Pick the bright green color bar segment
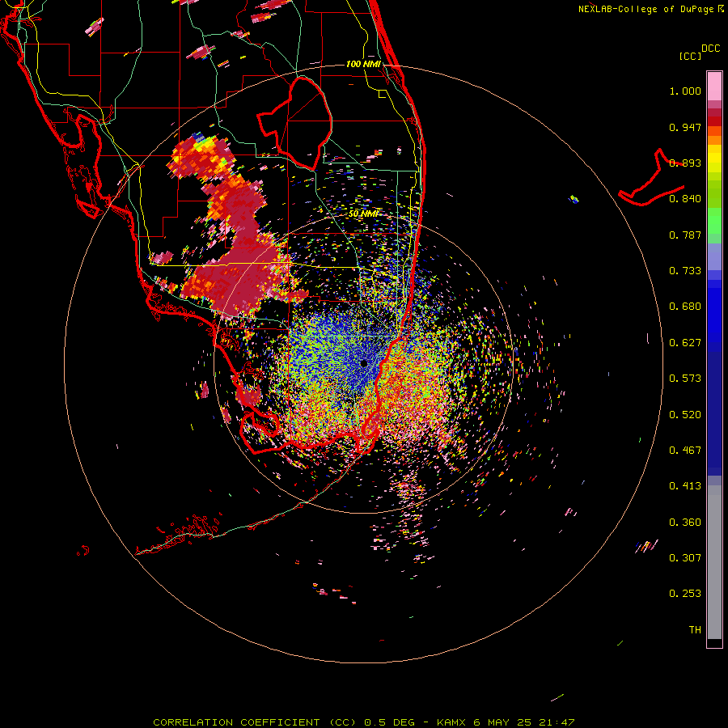 tap(714, 221)
